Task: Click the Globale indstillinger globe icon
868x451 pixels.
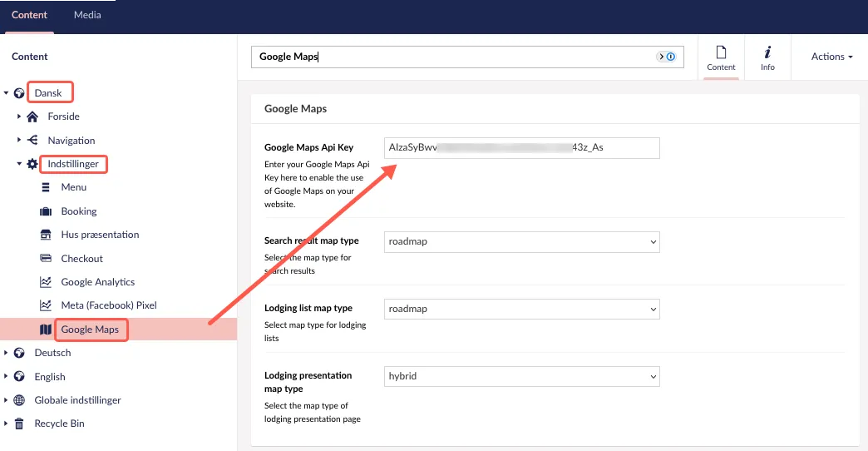Action: (19, 400)
